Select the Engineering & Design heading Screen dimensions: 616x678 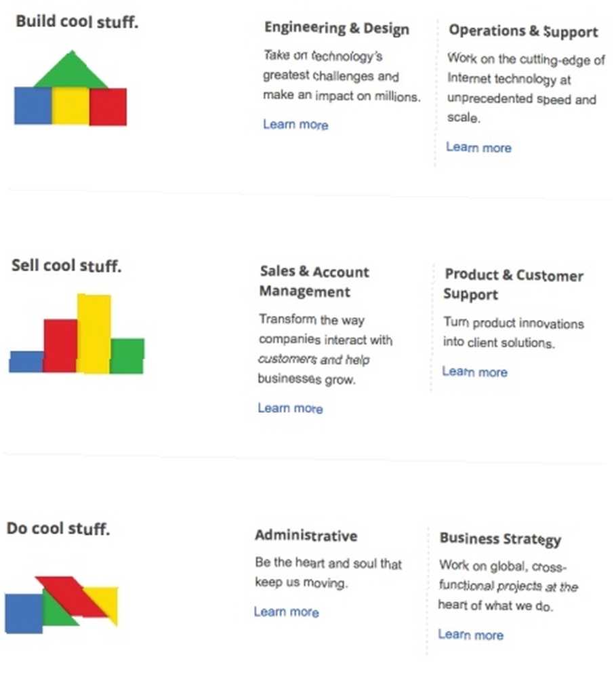pyautogui.click(x=337, y=28)
